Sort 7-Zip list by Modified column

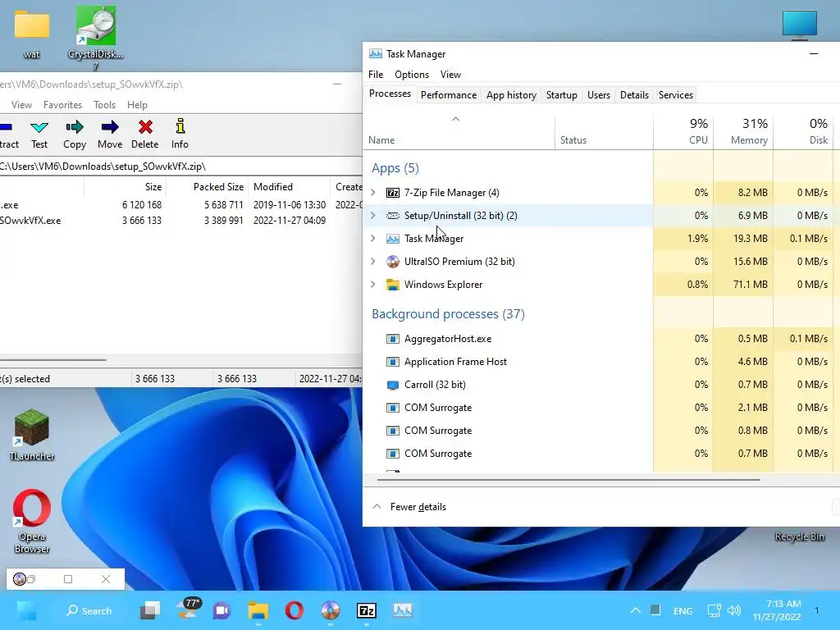point(290,187)
